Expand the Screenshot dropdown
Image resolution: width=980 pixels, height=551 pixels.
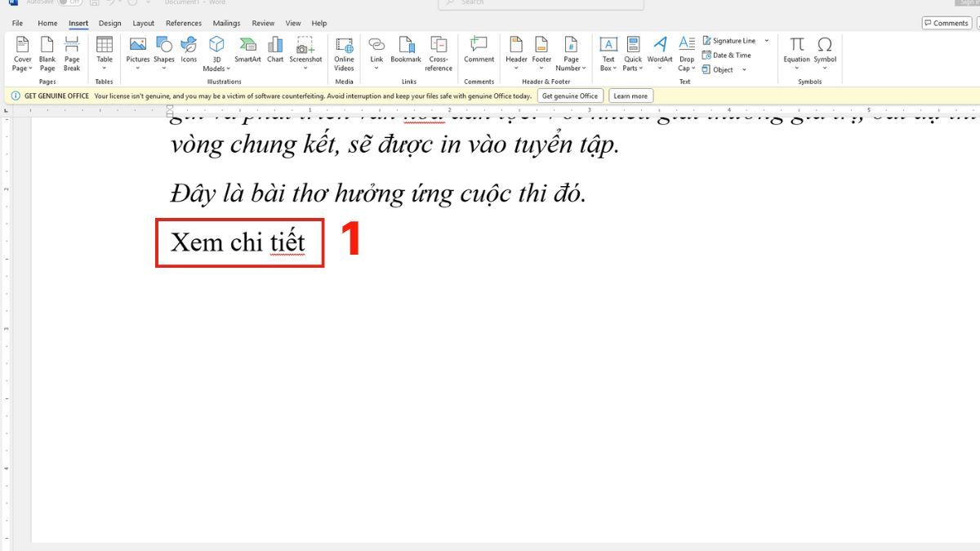tap(306, 69)
